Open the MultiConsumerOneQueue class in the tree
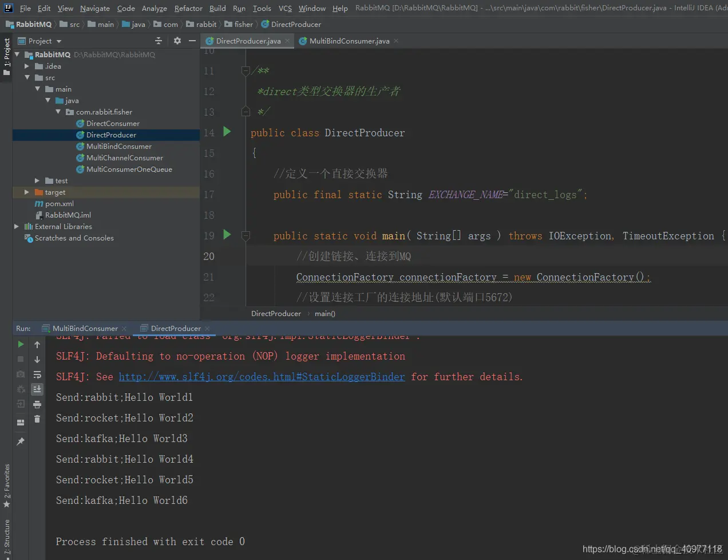728x560 pixels. click(129, 169)
